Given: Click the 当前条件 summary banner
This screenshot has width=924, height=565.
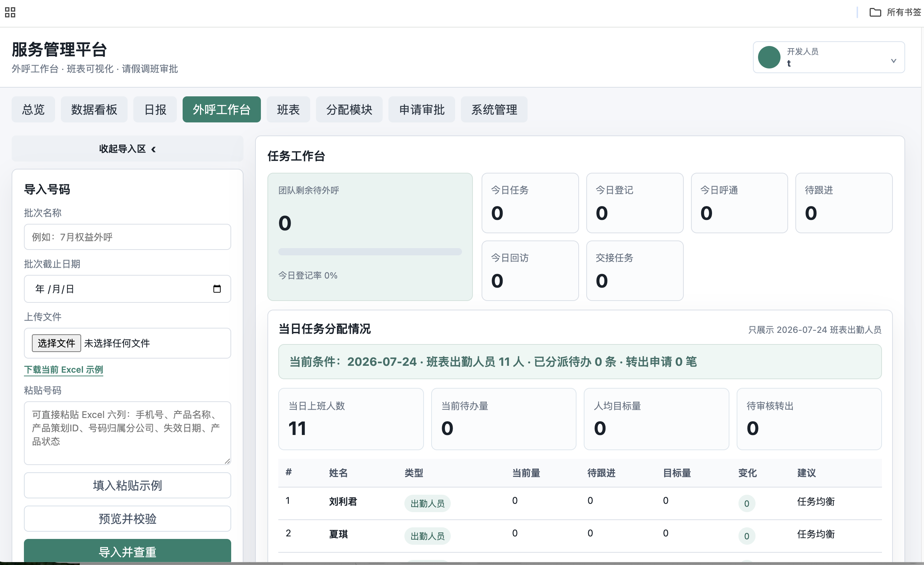Looking at the screenshot, I should (x=580, y=362).
